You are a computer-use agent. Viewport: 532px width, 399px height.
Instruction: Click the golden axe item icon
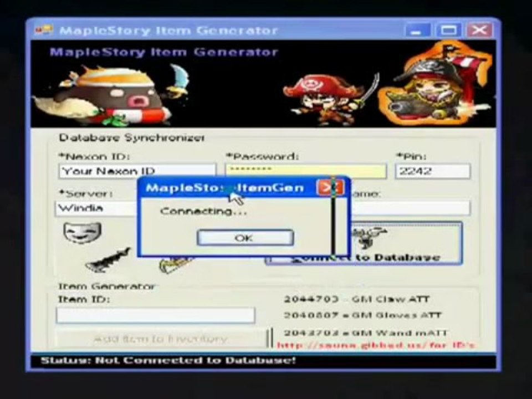[176, 265]
